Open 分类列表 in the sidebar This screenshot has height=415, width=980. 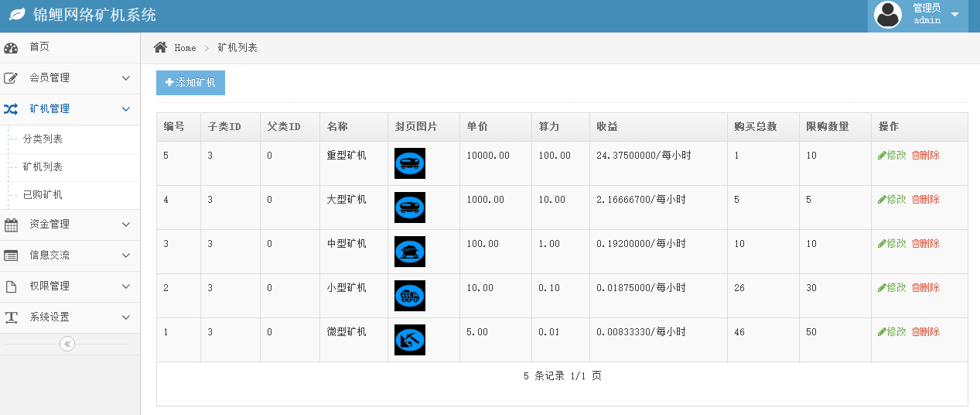point(43,139)
